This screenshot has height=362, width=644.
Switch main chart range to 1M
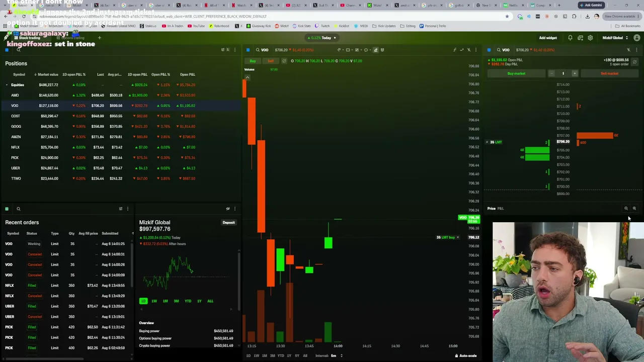(264, 356)
